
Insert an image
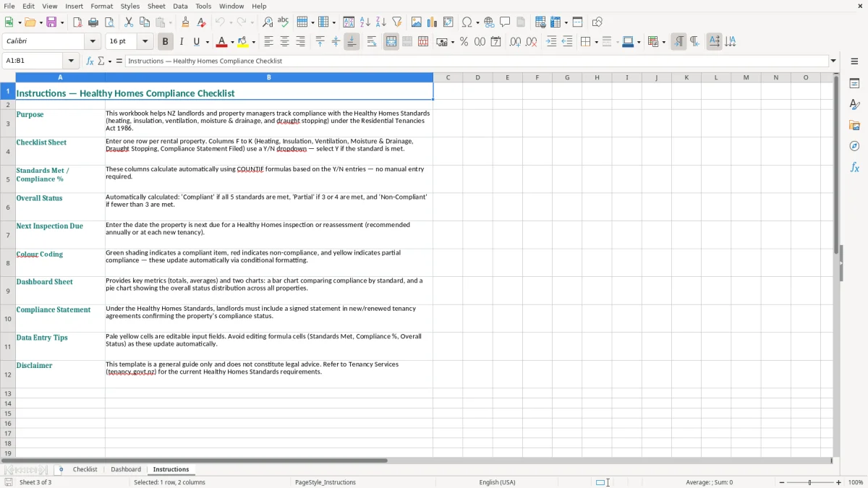417,22
